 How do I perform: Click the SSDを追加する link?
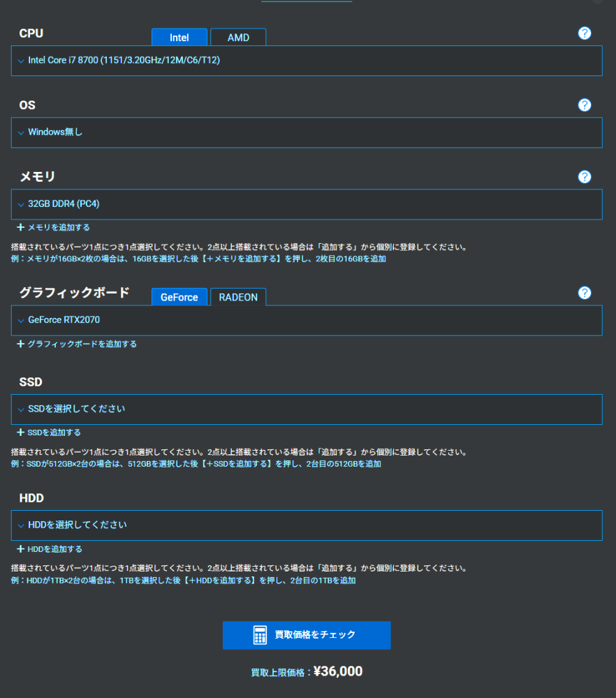point(54,432)
